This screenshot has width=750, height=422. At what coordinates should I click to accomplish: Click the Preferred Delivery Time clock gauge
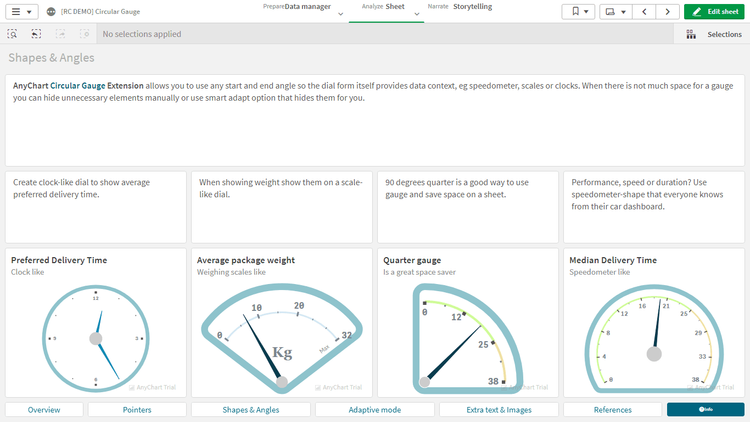[96, 337]
